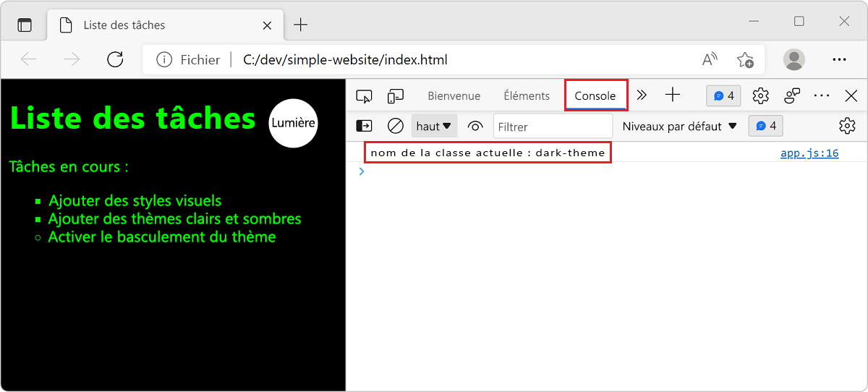
Task: Add another tool with the plus icon
Action: [x=673, y=95]
